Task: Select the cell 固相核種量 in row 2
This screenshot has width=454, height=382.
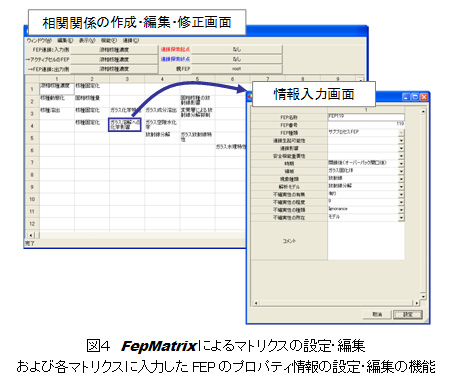Action: point(92,101)
